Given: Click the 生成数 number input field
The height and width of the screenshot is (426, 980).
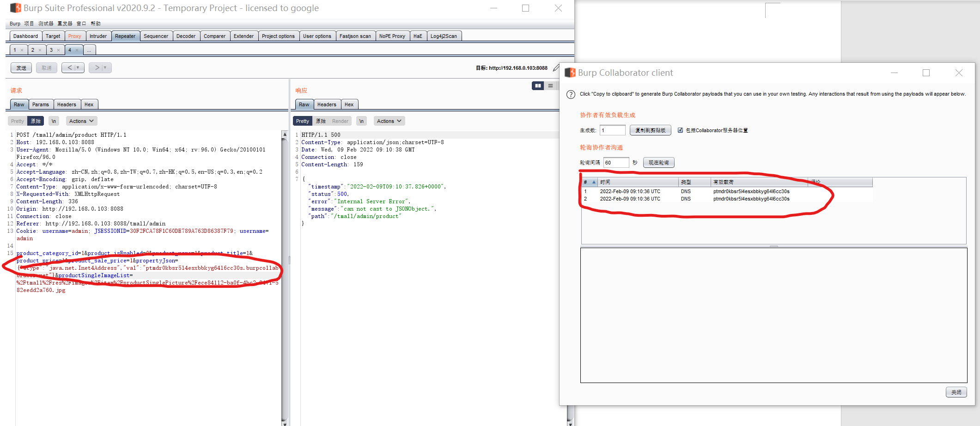Looking at the screenshot, I should coord(612,130).
